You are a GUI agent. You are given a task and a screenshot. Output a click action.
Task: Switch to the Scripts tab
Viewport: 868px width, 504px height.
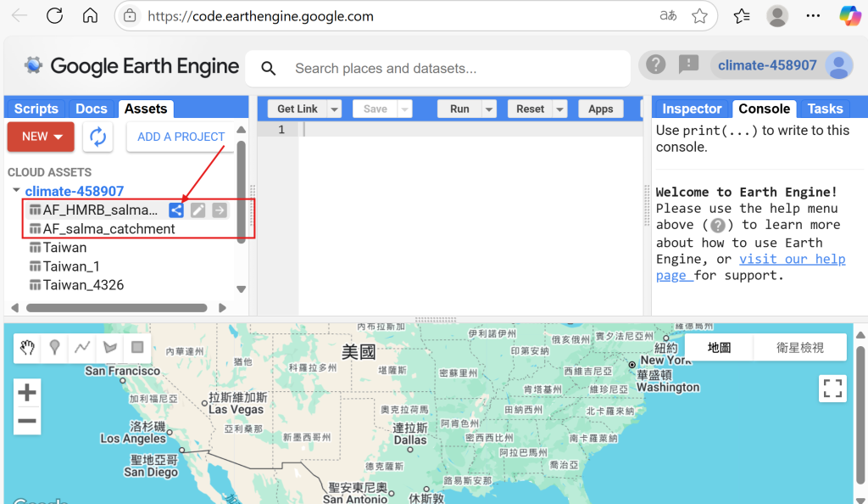[36, 109]
